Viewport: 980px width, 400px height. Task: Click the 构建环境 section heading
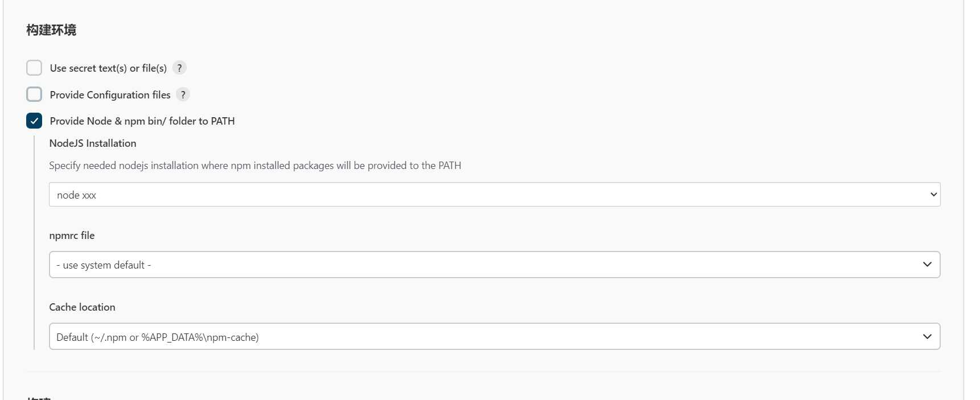click(x=51, y=30)
